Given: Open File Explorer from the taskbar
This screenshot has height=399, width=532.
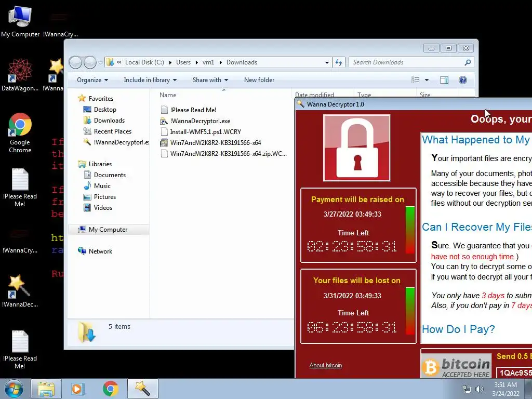Looking at the screenshot, I should 46,389.
